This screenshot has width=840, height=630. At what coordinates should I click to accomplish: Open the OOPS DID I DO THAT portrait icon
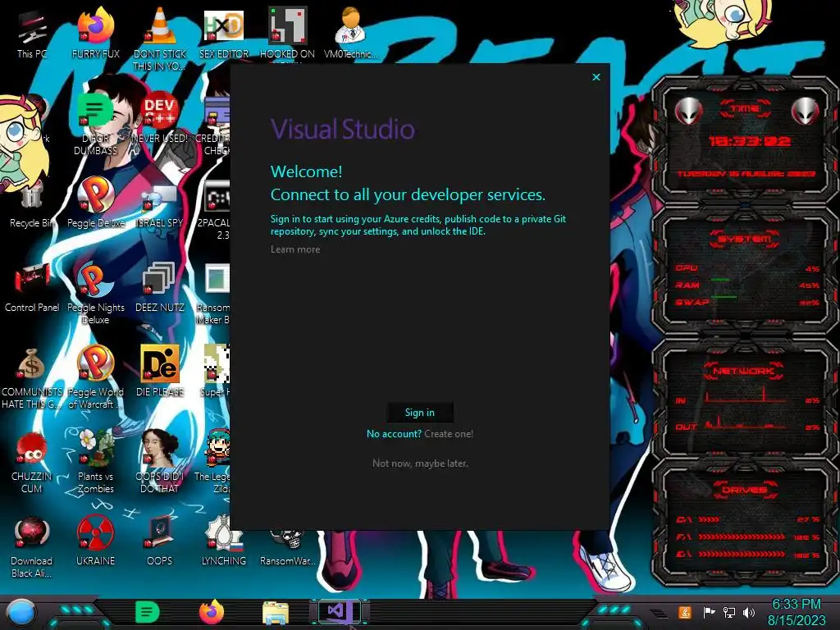tap(160, 461)
